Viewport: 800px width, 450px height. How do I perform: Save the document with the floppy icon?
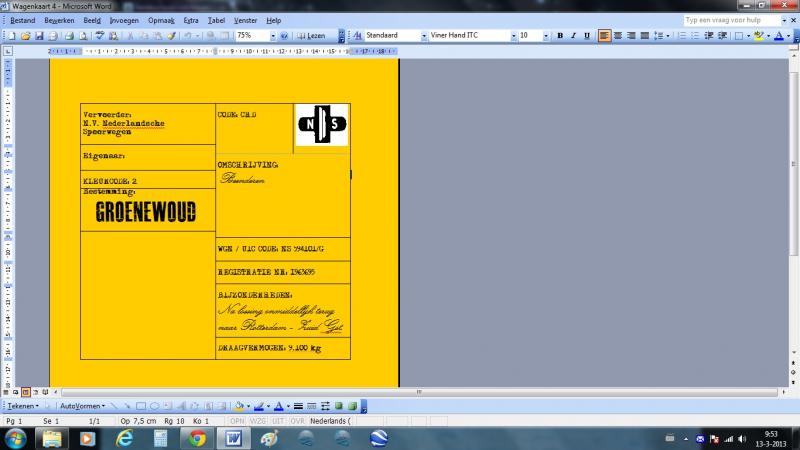(39, 36)
